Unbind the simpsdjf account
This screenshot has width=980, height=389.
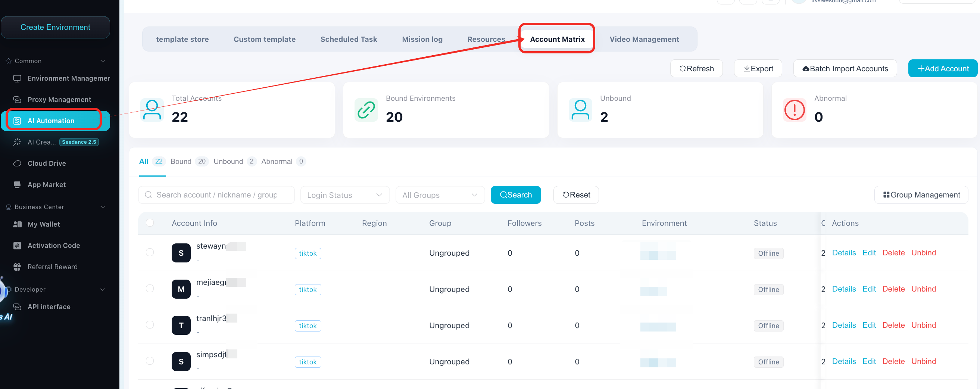[923, 362]
